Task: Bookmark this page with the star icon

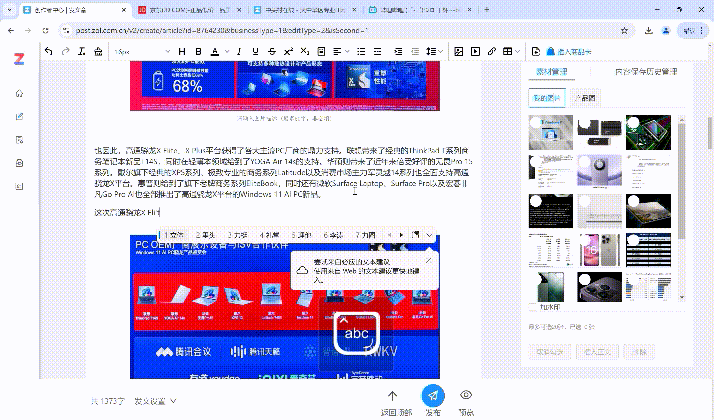Action: (x=624, y=31)
